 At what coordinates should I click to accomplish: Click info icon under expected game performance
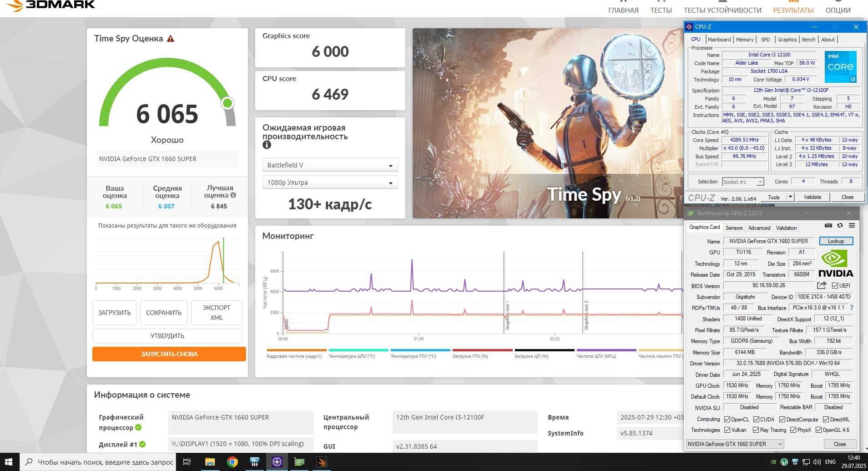coord(267,145)
